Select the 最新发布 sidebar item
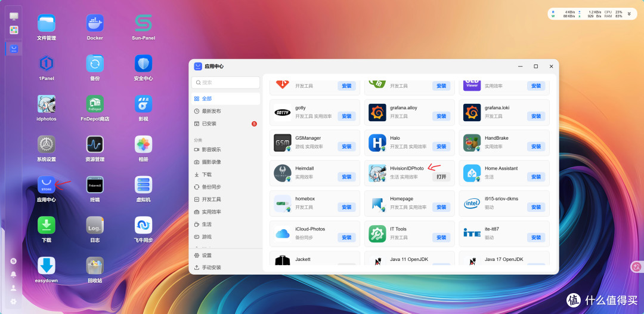This screenshot has width=644, height=314. pyautogui.click(x=225, y=111)
